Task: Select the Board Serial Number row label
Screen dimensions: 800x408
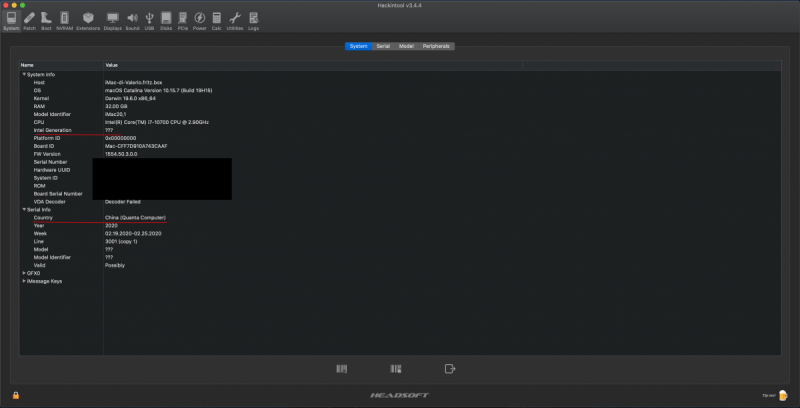Action: click(58, 194)
